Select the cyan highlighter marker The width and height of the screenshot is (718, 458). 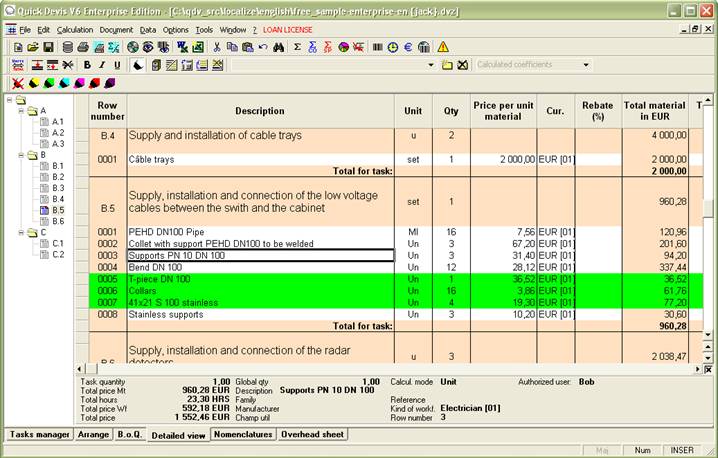(x=64, y=83)
